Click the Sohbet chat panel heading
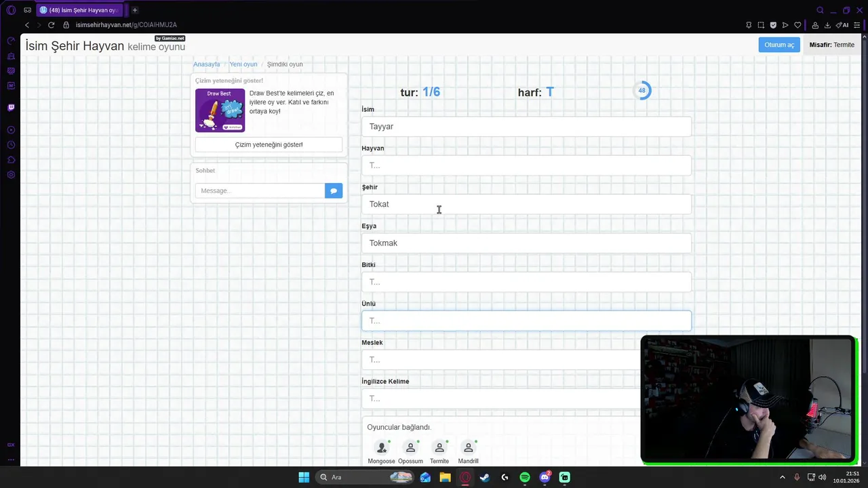The height and width of the screenshot is (488, 868). [x=205, y=171]
